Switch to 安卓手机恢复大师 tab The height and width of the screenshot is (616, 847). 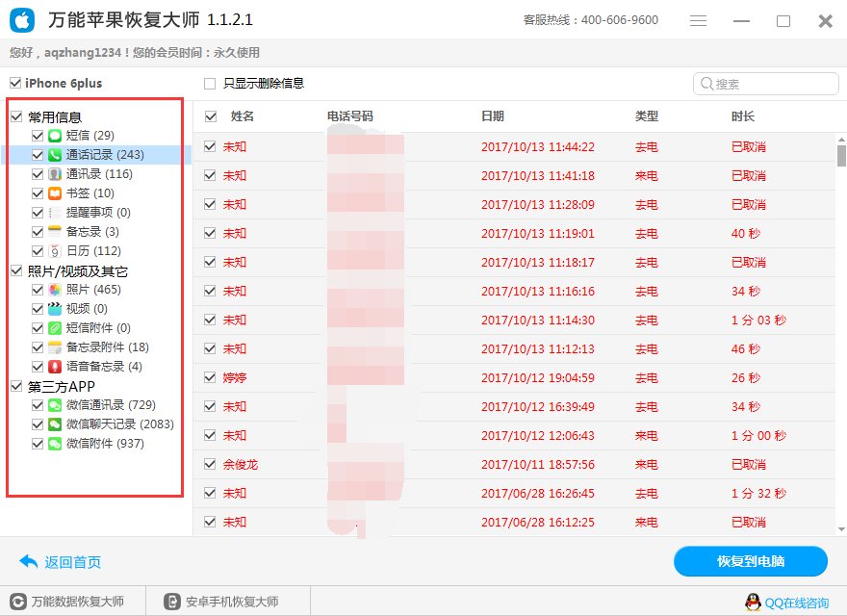(229, 601)
